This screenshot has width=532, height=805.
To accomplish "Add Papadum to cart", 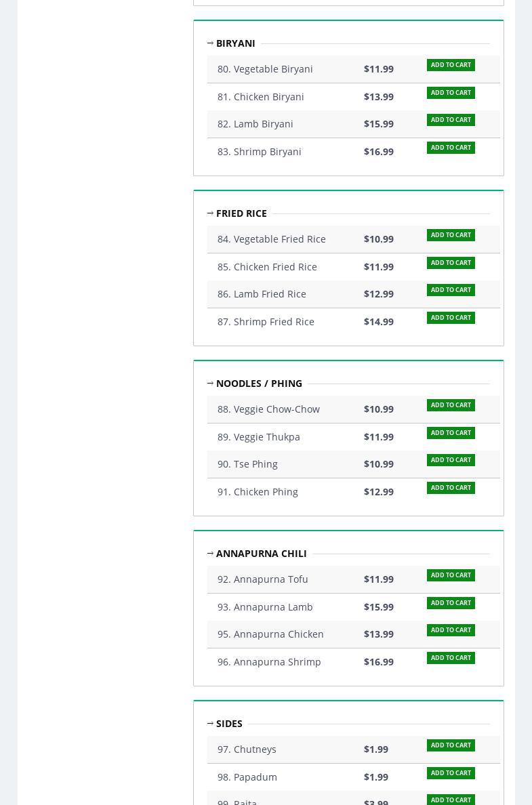I will 451,773.
